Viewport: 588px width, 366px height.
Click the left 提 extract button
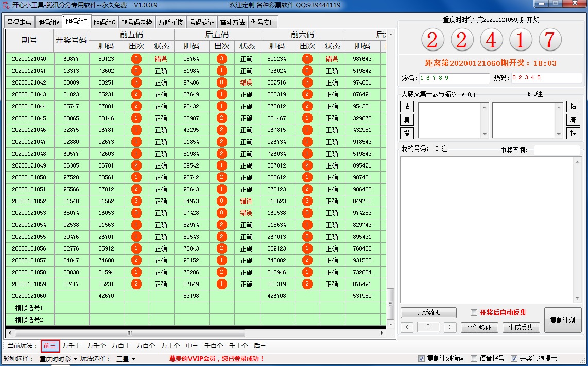point(407,133)
